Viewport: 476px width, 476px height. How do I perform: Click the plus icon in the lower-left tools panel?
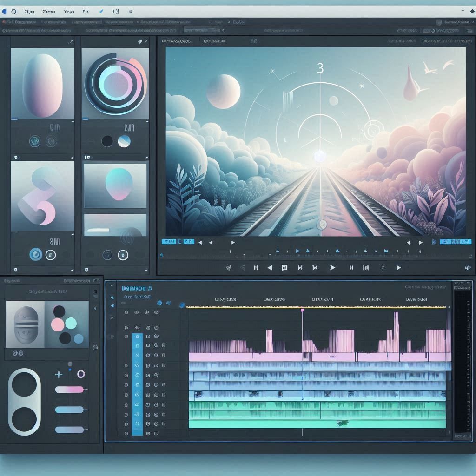pyautogui.click(x=59, y=374)
